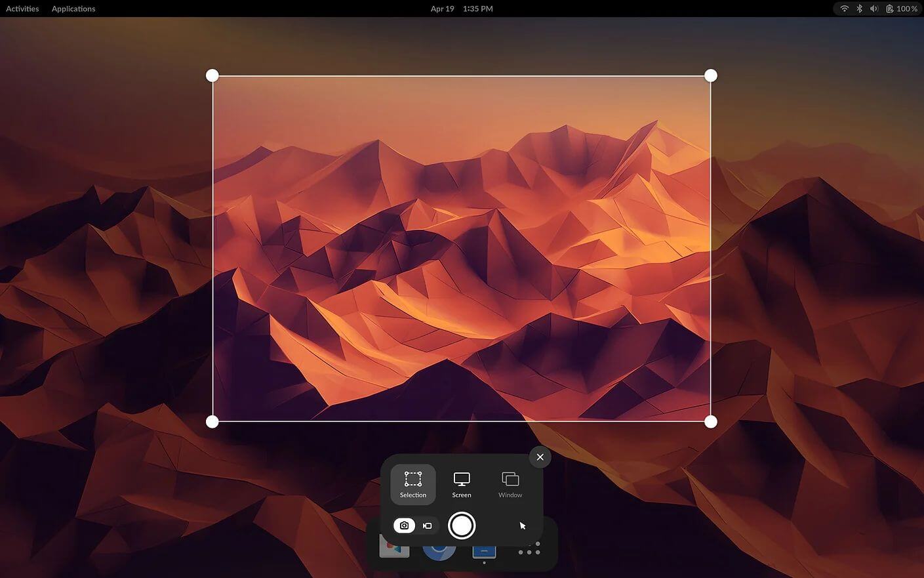Switch capture type to video recording
This screenshot has width=924, height=578.
click(427, 525)
